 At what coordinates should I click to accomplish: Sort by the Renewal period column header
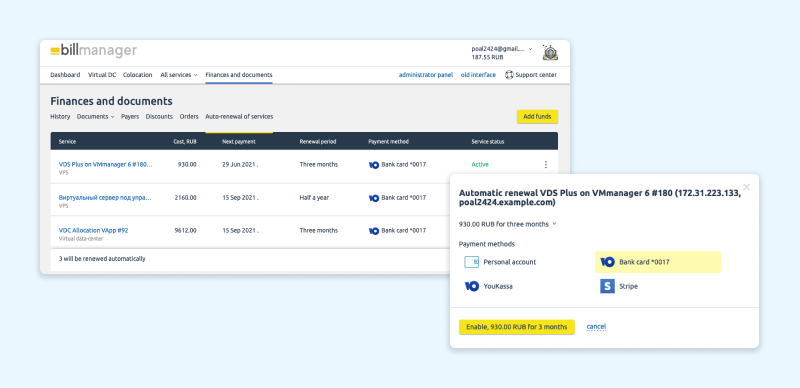tap(318, 141)
